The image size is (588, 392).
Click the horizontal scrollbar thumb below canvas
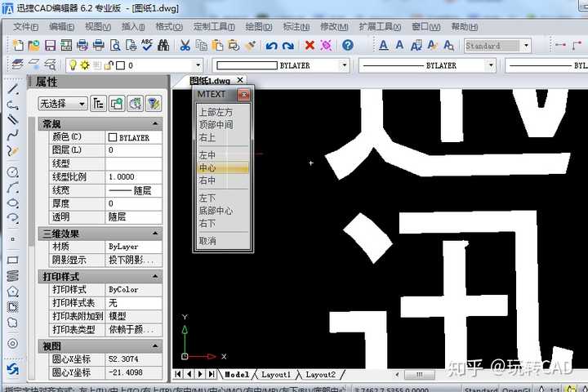[420, 374]
